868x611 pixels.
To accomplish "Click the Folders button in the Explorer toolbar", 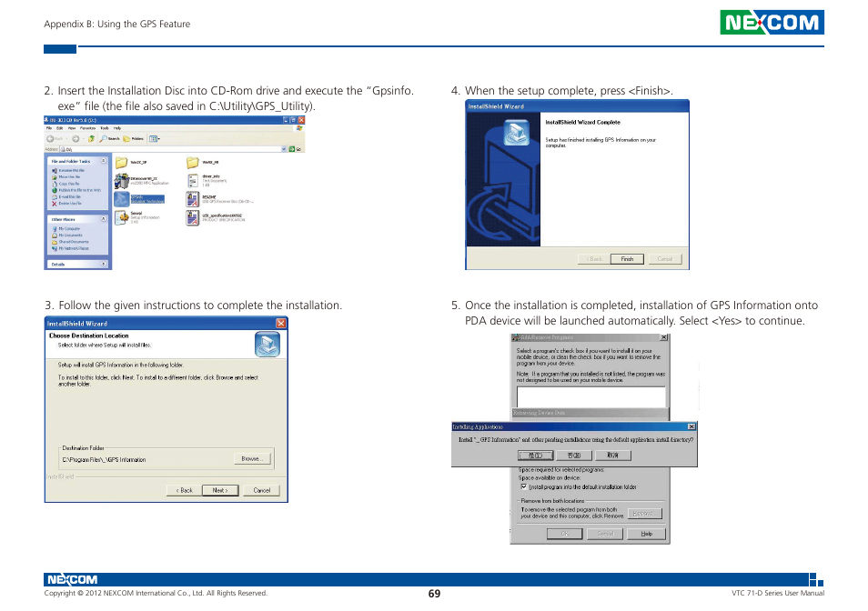I will coord(134,139).
